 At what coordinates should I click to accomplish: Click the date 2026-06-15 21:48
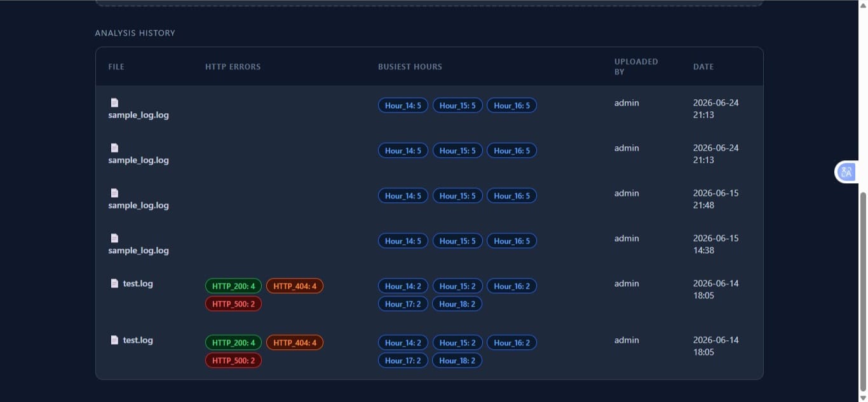click(x=716, y=199)
